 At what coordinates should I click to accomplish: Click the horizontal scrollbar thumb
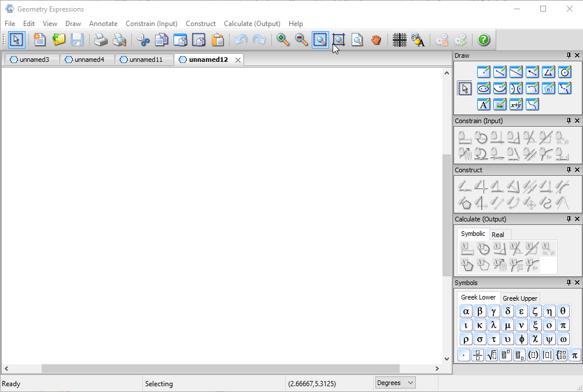pyautogui.click(x=220, y=369)
